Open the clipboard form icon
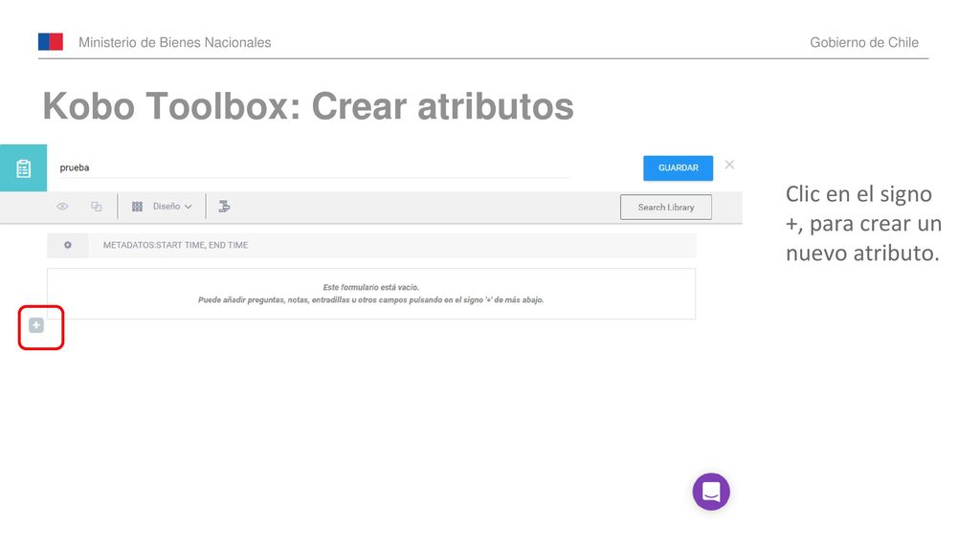Viewport: 980px width, 551px height. pos(23,168)
